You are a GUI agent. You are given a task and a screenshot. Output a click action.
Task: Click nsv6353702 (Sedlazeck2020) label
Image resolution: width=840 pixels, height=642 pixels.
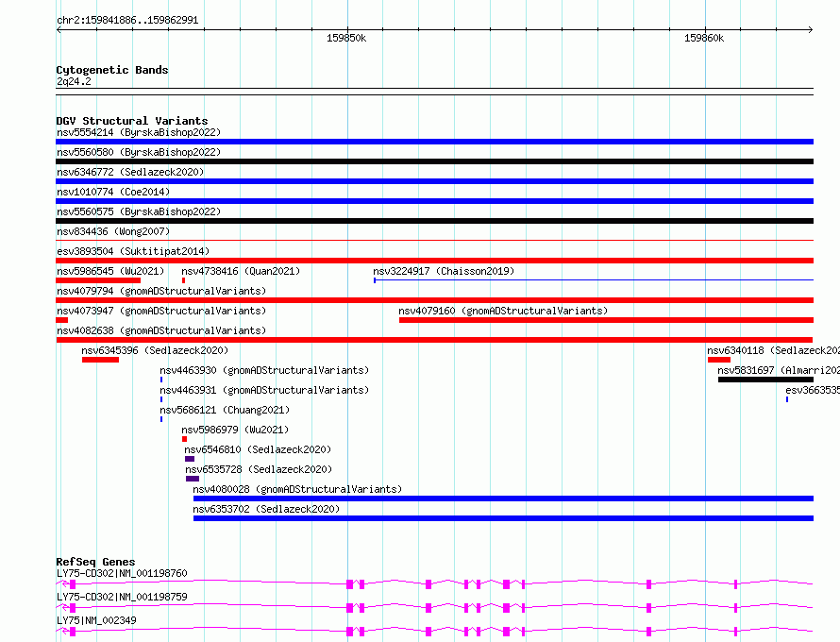[266, 509]
